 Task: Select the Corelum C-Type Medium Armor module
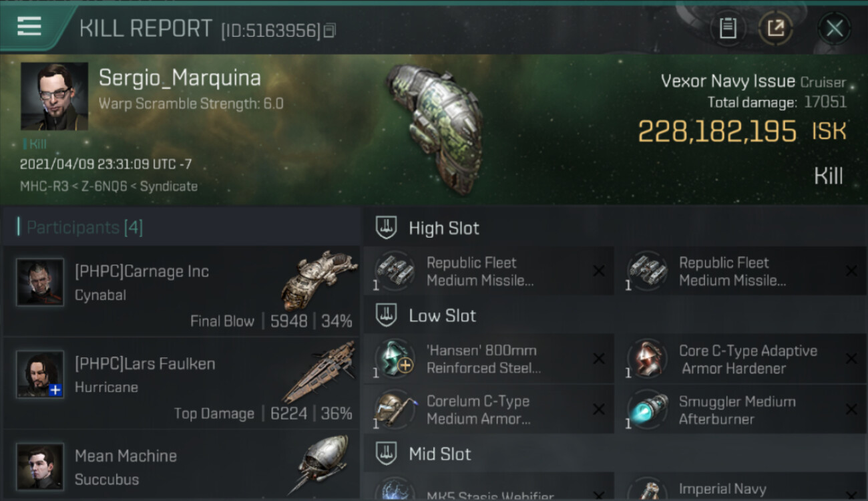[489, 410]
